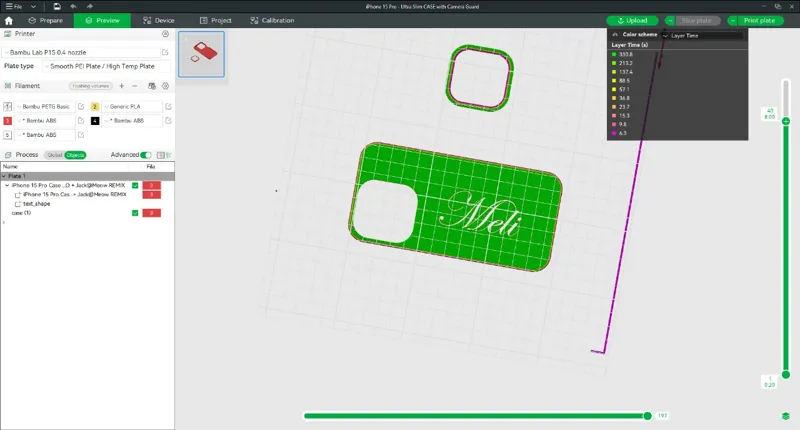
Task: Add a new filament slot
Action: [x=121, y=86]
